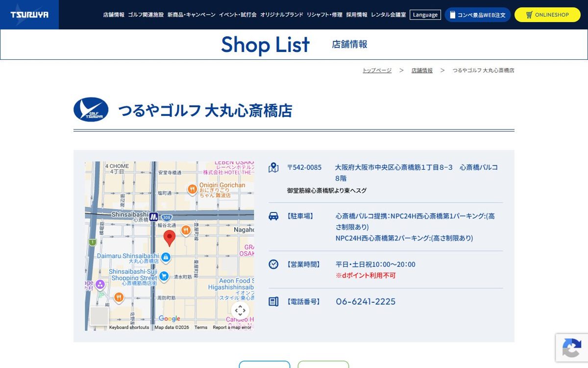Click the Shinsaibashi metro station icon
Screen dimensions: 588x368
pos(153,216)
